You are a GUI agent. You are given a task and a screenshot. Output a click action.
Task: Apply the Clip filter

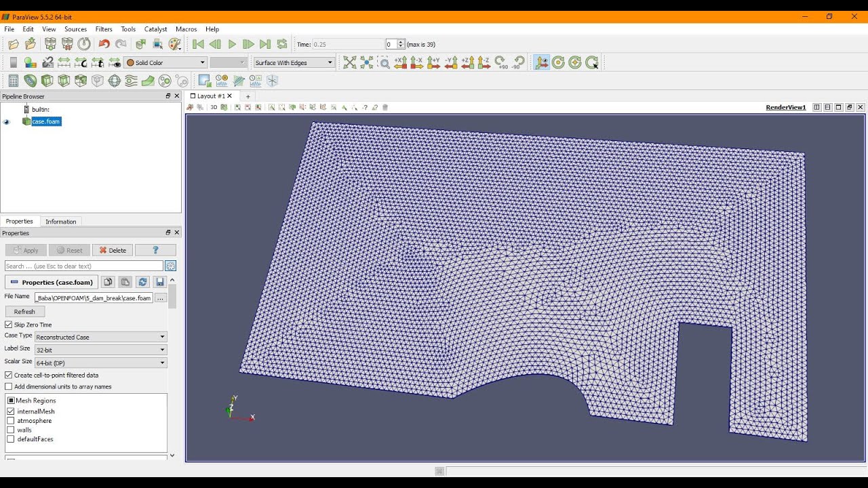tap(47, 81)
